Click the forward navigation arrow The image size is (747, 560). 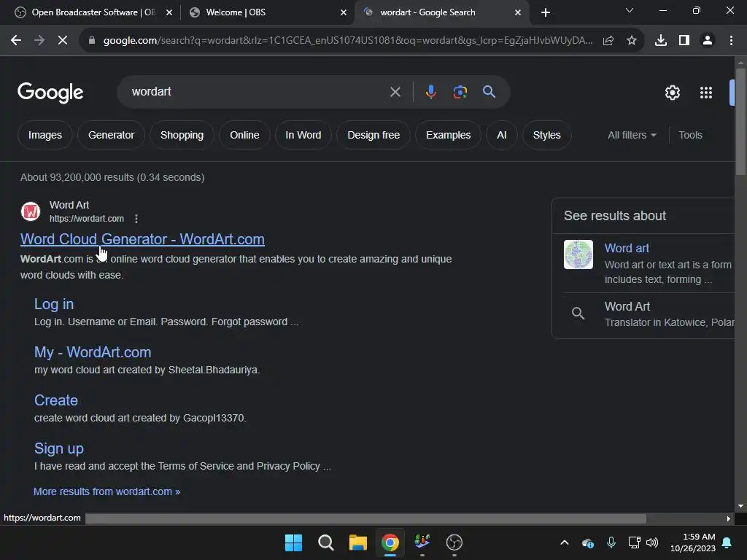point(39,41)
